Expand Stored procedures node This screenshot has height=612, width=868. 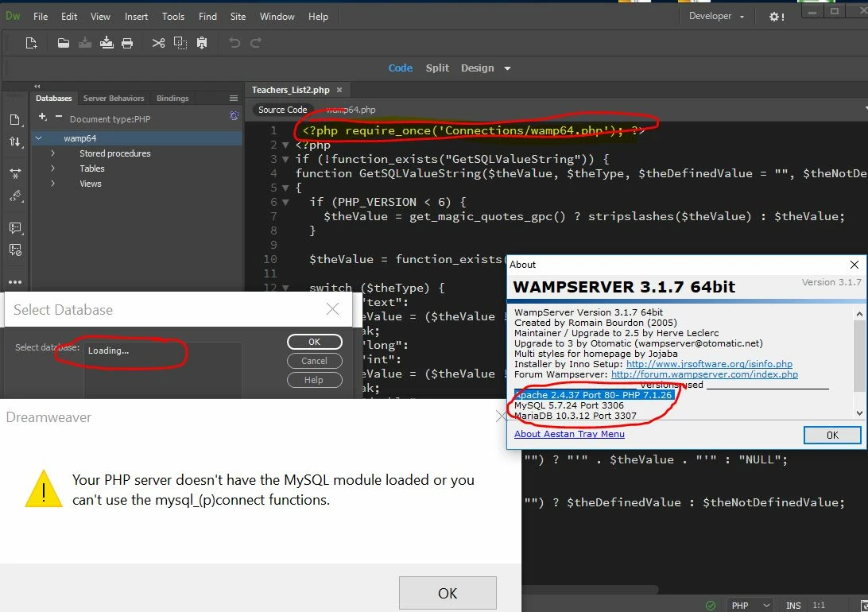pos(52,153)
